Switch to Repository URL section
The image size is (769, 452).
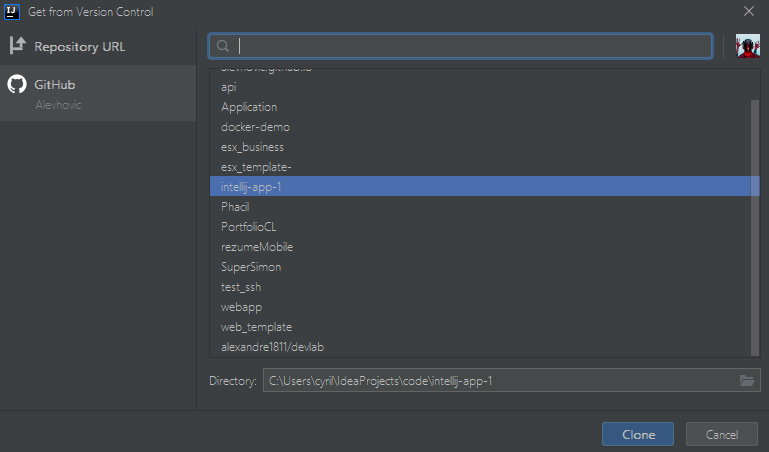click(x=98, y=46)
